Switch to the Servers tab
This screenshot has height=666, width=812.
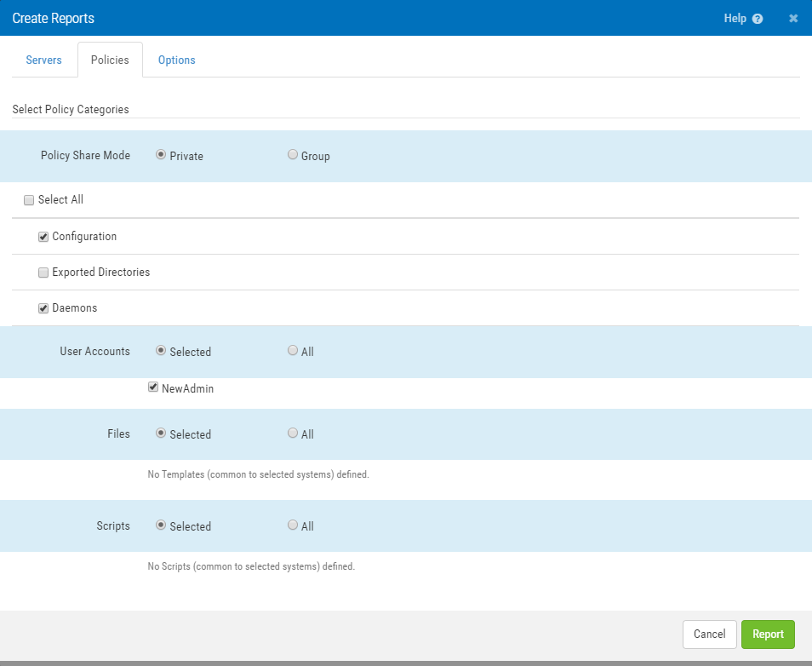pos(44,60)
